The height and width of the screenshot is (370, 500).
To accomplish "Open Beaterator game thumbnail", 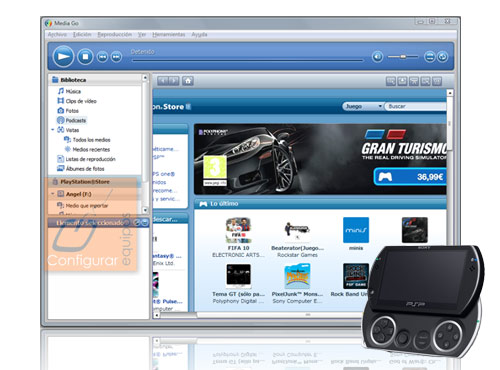I will click(297, 230).
